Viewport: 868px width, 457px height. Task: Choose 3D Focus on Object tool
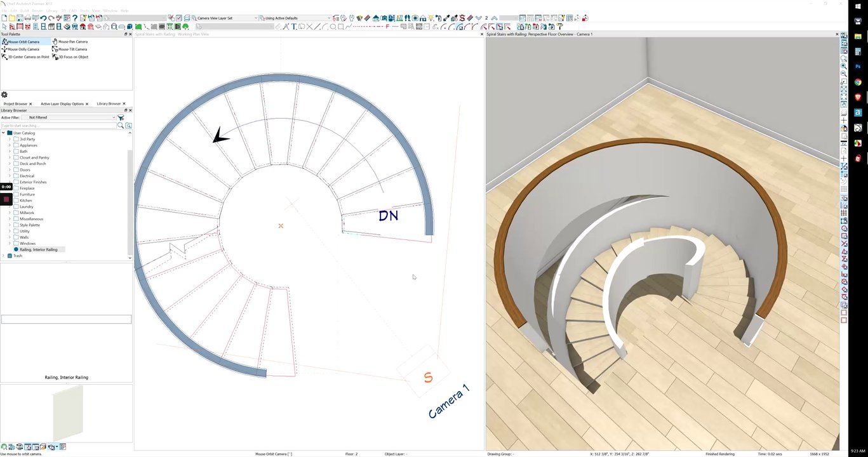click(x=71, y=57)
